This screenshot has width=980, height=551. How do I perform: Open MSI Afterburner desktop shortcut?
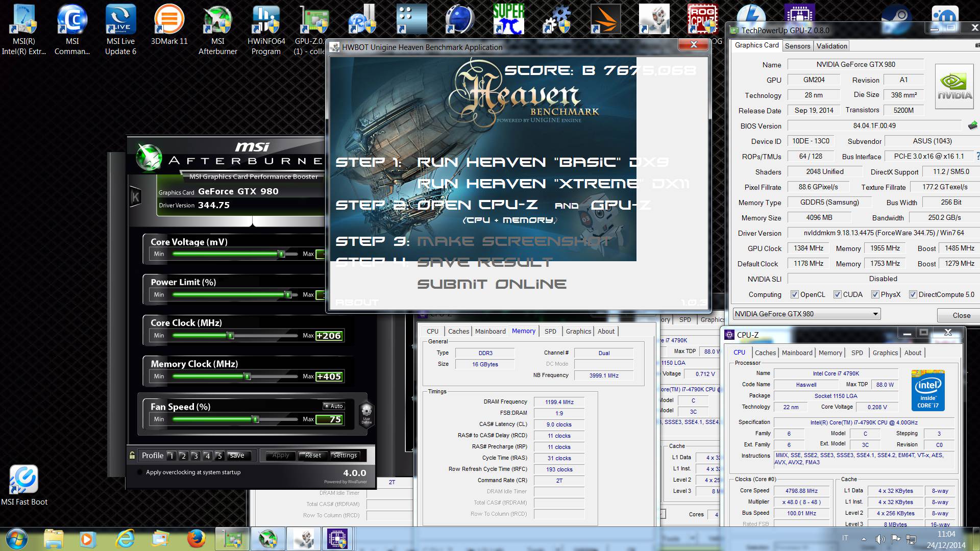217,30
